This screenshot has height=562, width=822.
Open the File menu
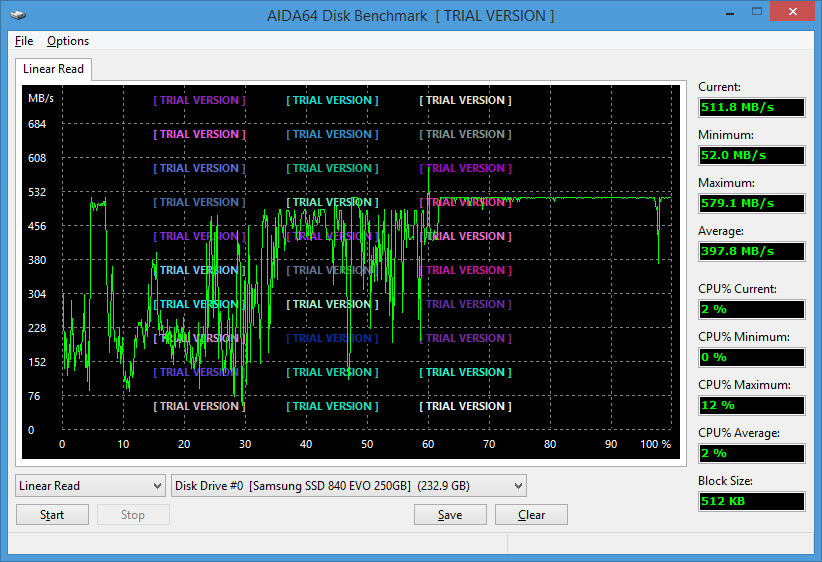coord(24,41)
